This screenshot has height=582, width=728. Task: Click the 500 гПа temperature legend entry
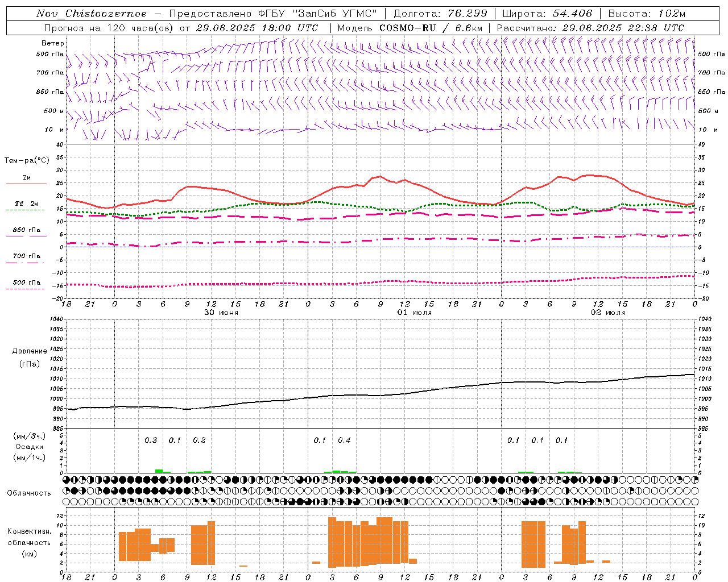(27, 282)
